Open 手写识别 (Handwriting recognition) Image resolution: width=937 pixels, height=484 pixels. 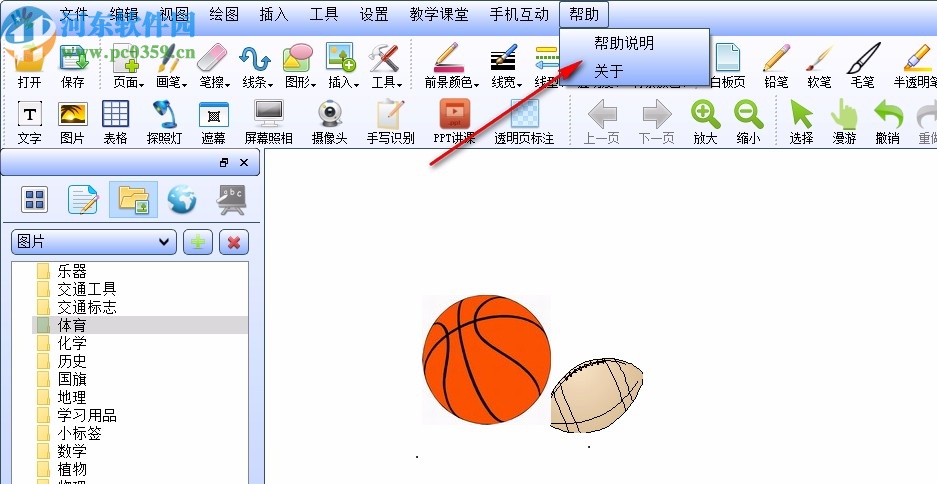pos(390,122)
